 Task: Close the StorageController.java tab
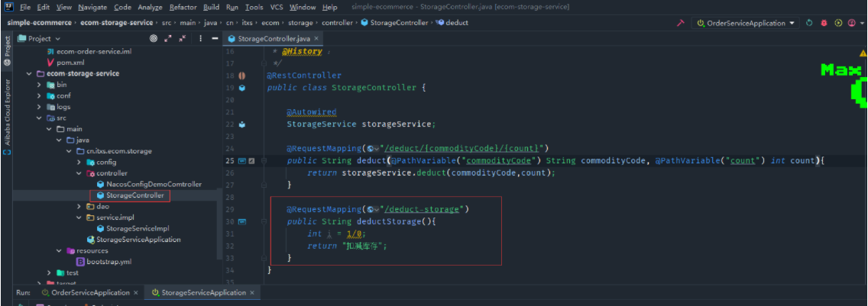click(316, 39)
